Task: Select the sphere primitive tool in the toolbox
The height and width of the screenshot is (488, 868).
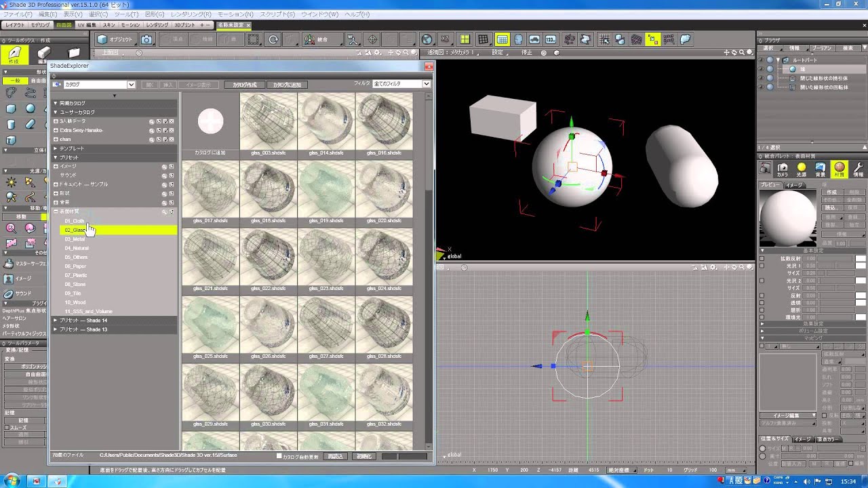Action: coord(30,108)
